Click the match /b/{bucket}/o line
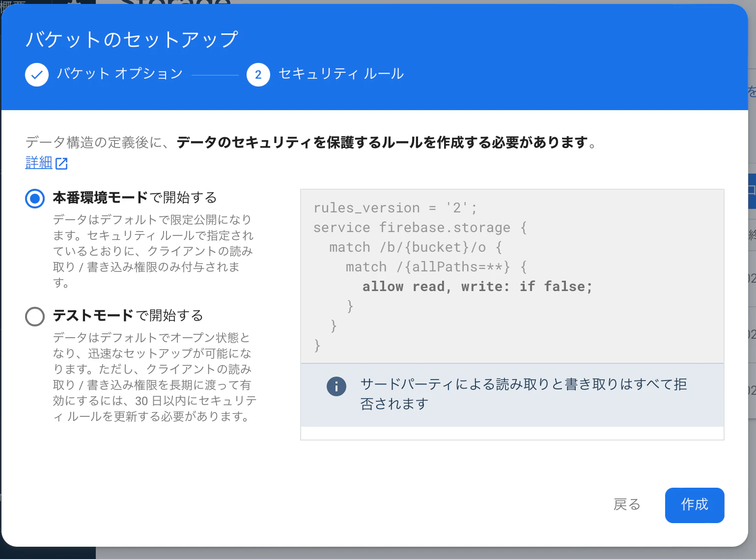 tap(416, 247)
